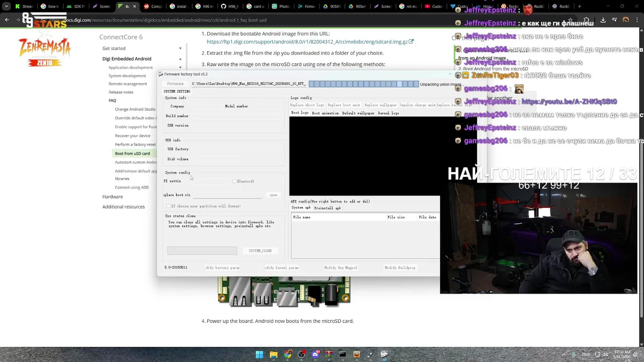Switch to the H96 GitHub tab
644x362 pixels.
(229, 7)
